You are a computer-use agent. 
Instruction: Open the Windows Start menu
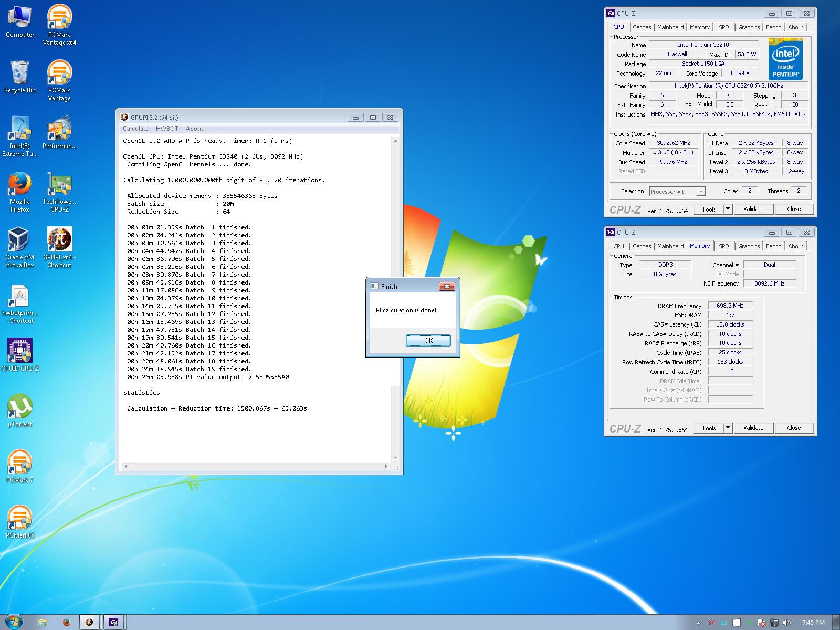pos(14,622)
